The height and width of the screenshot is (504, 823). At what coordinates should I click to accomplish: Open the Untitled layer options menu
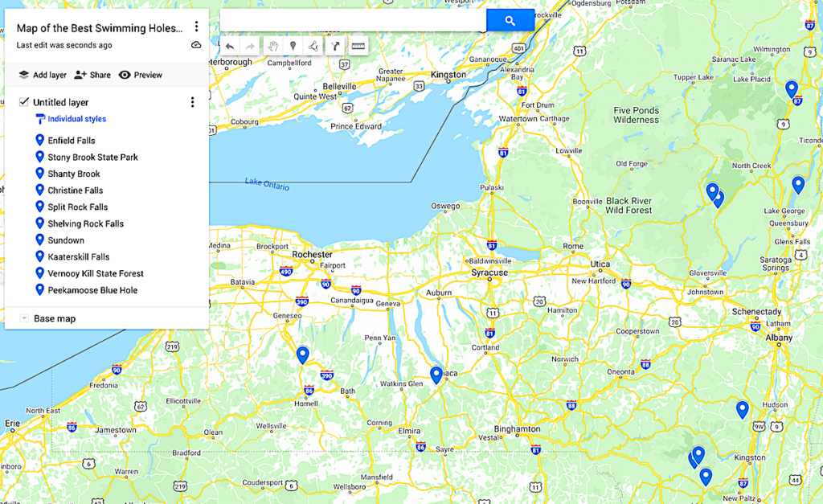click(192, 102)
